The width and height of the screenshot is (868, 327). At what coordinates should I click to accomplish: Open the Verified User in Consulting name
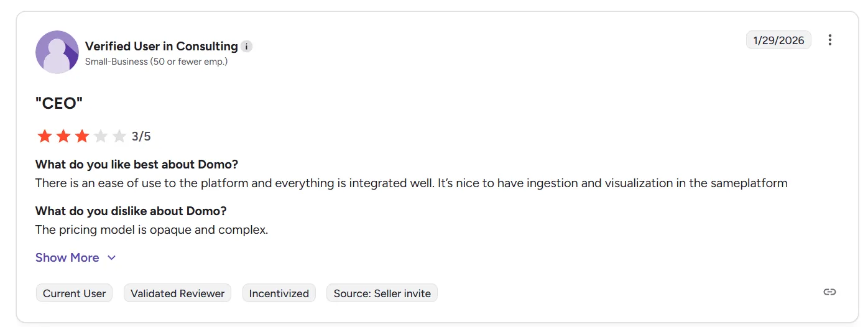tap(161, 47)
